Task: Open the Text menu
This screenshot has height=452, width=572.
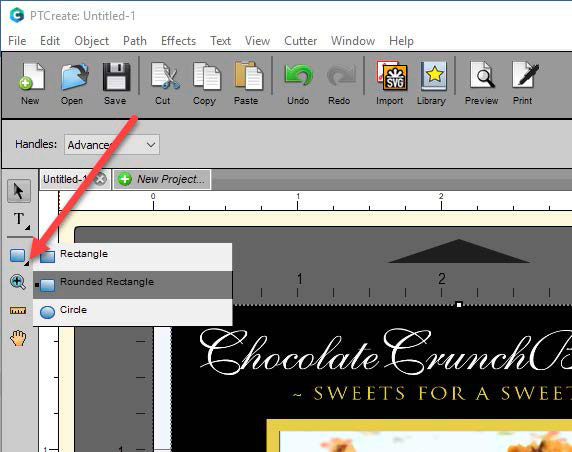Action: pos(221,41)
